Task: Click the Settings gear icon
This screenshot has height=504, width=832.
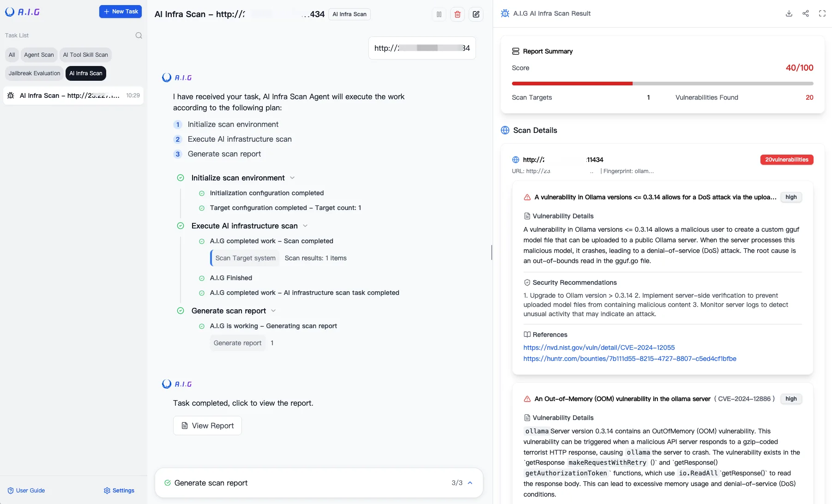Action: point(107,491)
